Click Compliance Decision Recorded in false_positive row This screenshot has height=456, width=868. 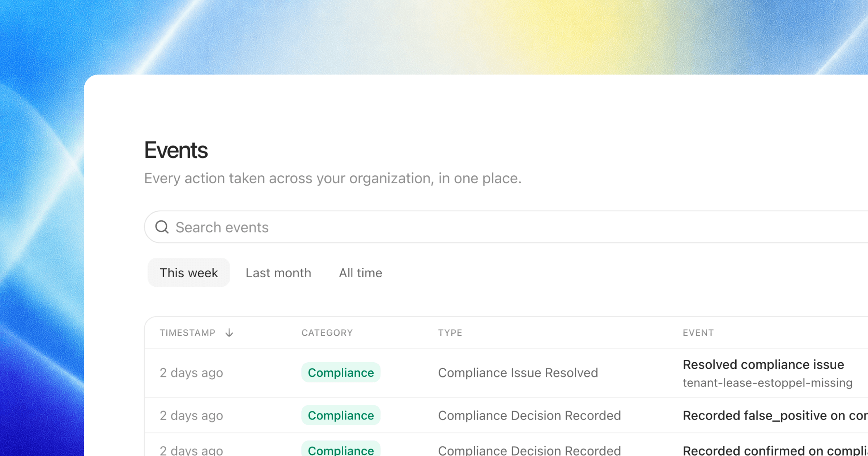529,415
